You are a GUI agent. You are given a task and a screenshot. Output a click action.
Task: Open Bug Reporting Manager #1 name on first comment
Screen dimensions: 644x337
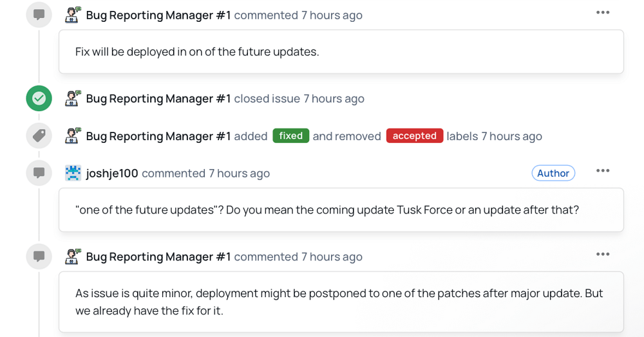pyautogui.click(x=158, y=15)
